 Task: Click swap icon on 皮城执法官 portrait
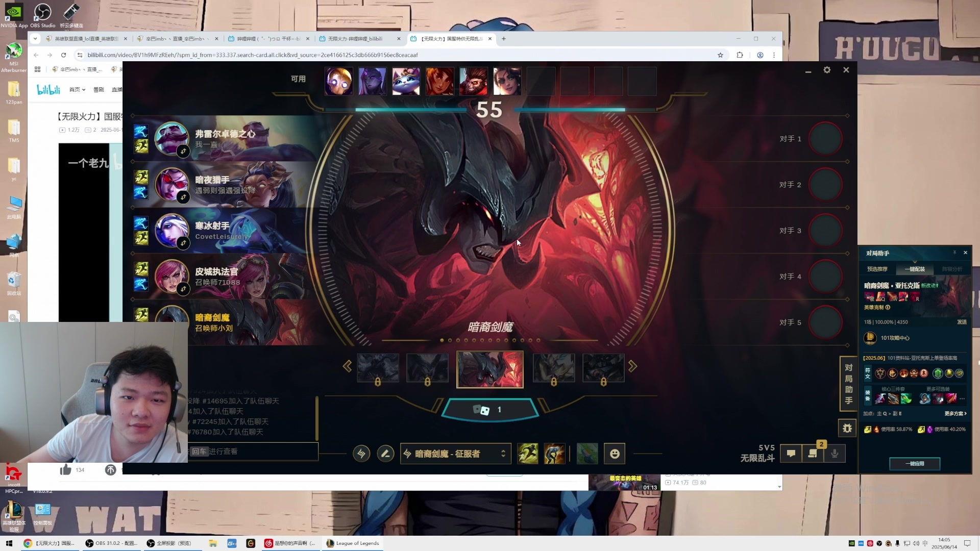[x=183, y=289]
